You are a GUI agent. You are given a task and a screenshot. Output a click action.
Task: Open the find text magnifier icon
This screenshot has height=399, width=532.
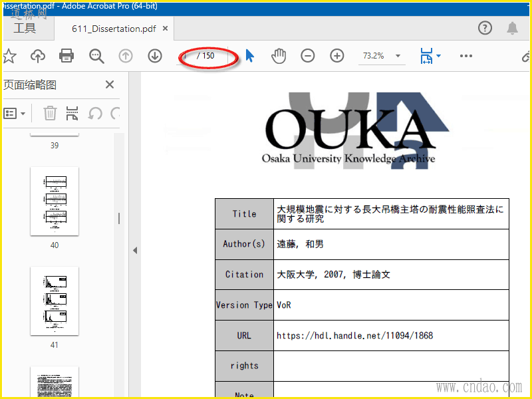pyautogui.click(x=96, y=56)
